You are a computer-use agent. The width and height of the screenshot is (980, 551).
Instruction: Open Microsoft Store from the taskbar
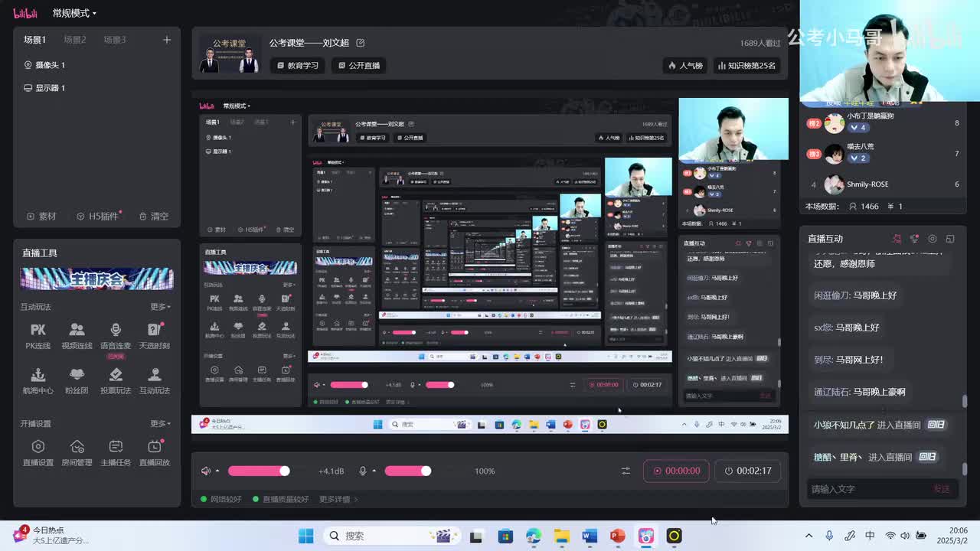tap(505, 536)
